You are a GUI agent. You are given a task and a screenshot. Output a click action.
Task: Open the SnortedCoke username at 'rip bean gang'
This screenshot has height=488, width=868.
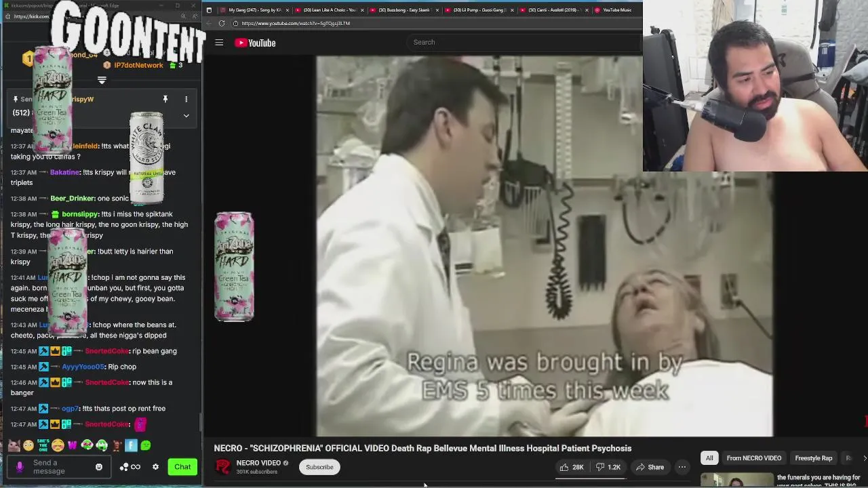click(106, 351)
